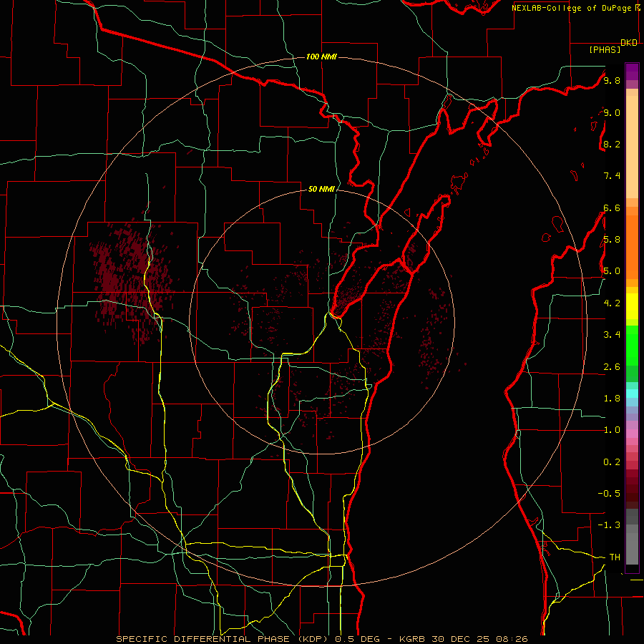Pick the cyan segment of the color bar

(x=632, y=394)
